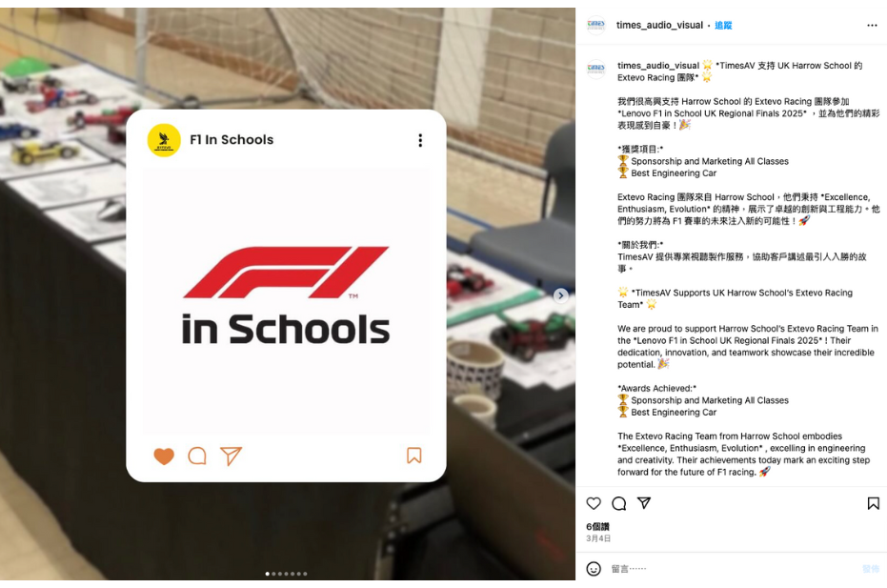887x588 pixels.
Task: Click the orange comment bubble on the F1 card
Action: click(x=197, y=456)
